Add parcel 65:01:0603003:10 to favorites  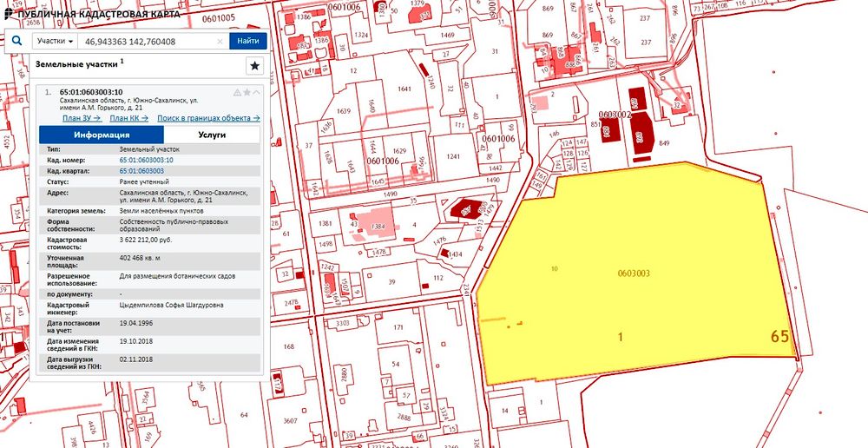point(247,92)
